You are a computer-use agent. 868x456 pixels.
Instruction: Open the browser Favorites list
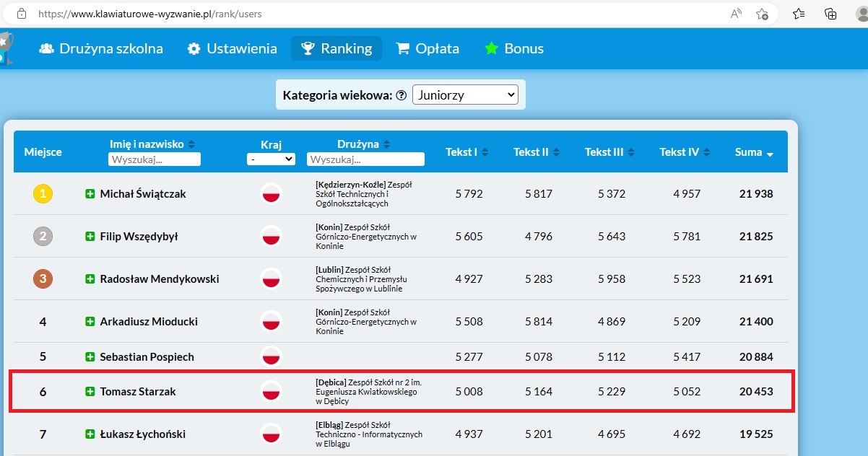tap(799, 13)
